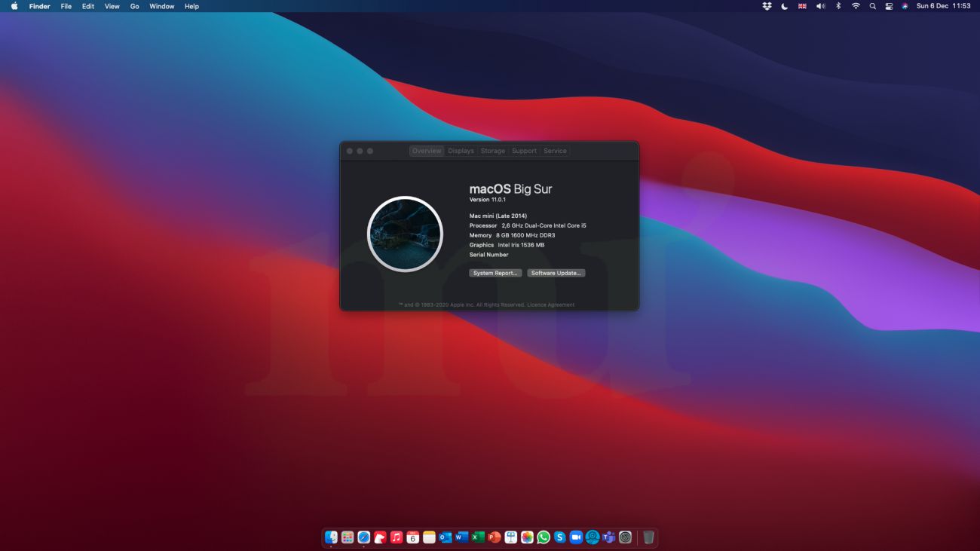Launch the Zoom app icon
Image resolution: width=980 pixels, height=551 pixels.
576,537
